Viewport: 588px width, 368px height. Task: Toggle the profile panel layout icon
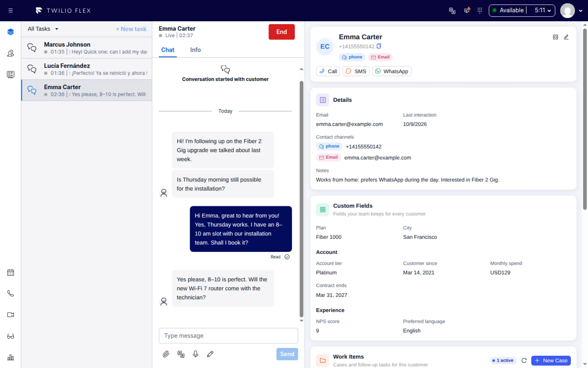(555, 37)
